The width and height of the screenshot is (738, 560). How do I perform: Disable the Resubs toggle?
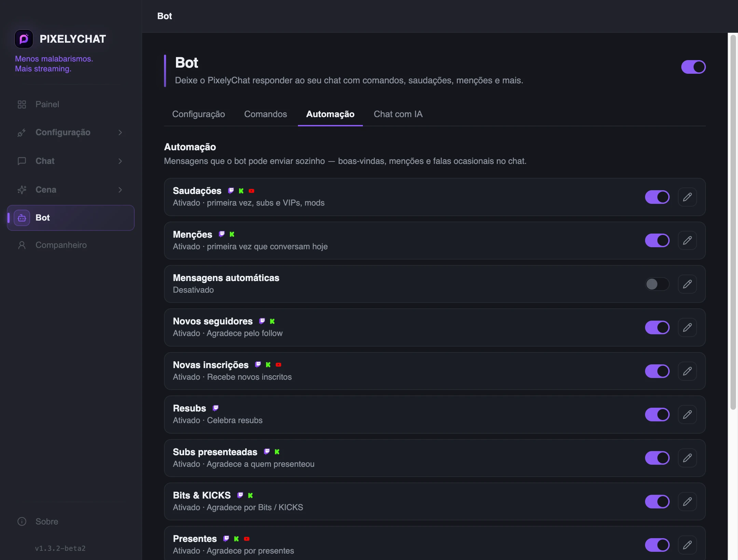click(x=657, y=415)
